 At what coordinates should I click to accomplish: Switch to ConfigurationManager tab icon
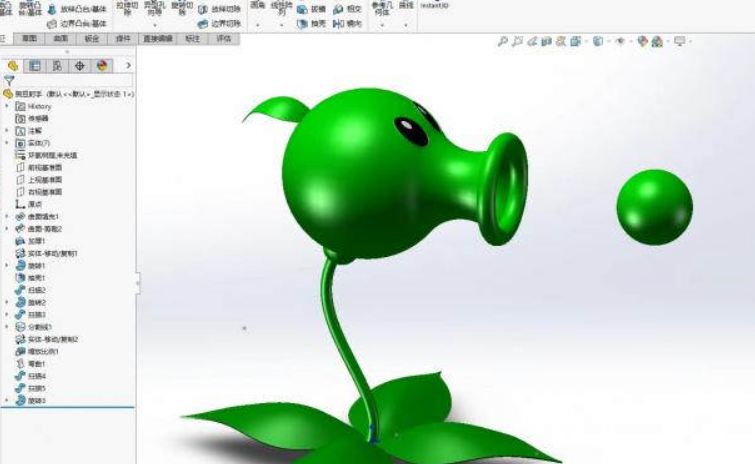(x=57, y=66)
